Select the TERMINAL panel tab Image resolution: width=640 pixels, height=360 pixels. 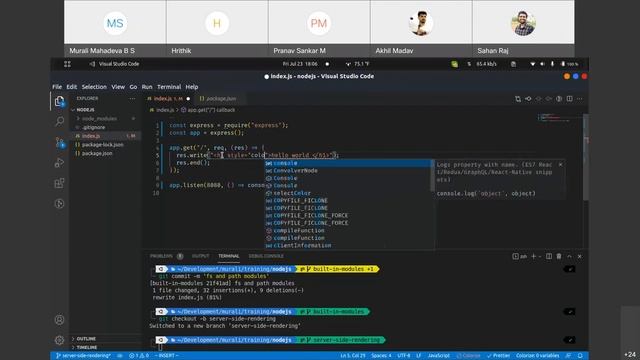click(229, 256)
